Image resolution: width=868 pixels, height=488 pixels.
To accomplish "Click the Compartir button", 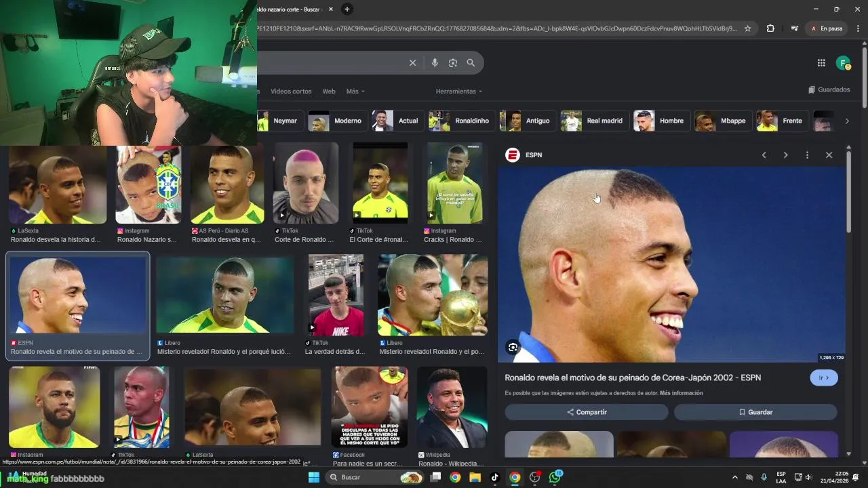I will [x=587, y=412].
